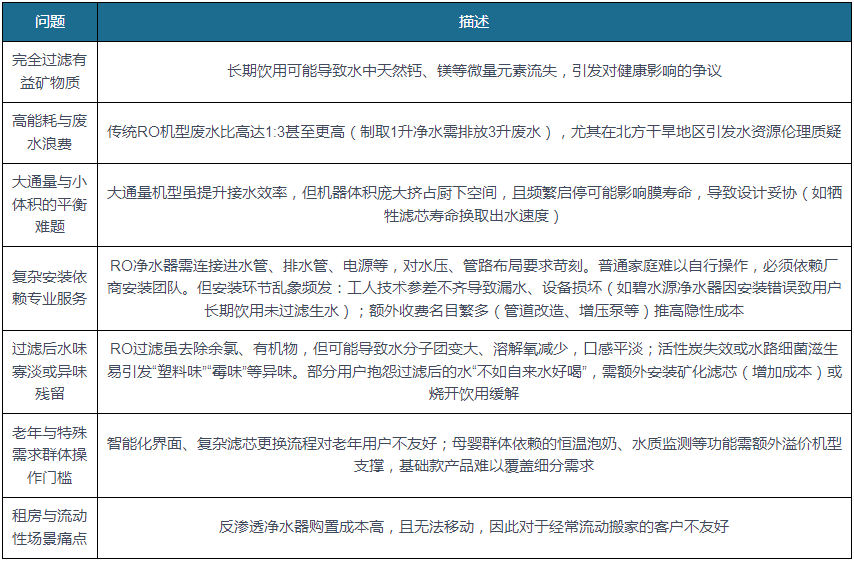Click description starting 反渗透净水器购置成本高
Image resolution: width=854 pixels, height=561 pixels.
click(474, 527)
